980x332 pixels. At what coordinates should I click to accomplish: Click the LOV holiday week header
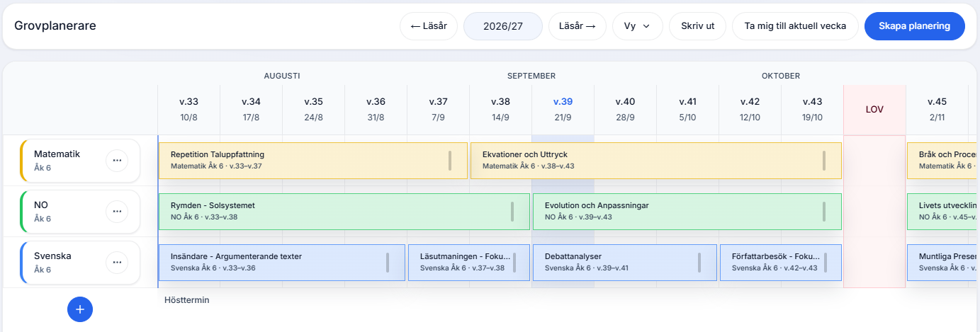pos(875,110)
